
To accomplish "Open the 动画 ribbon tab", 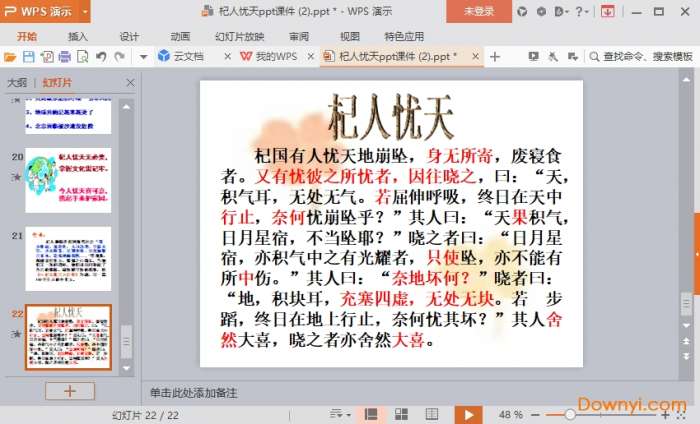I will click(x=180, y=37).
